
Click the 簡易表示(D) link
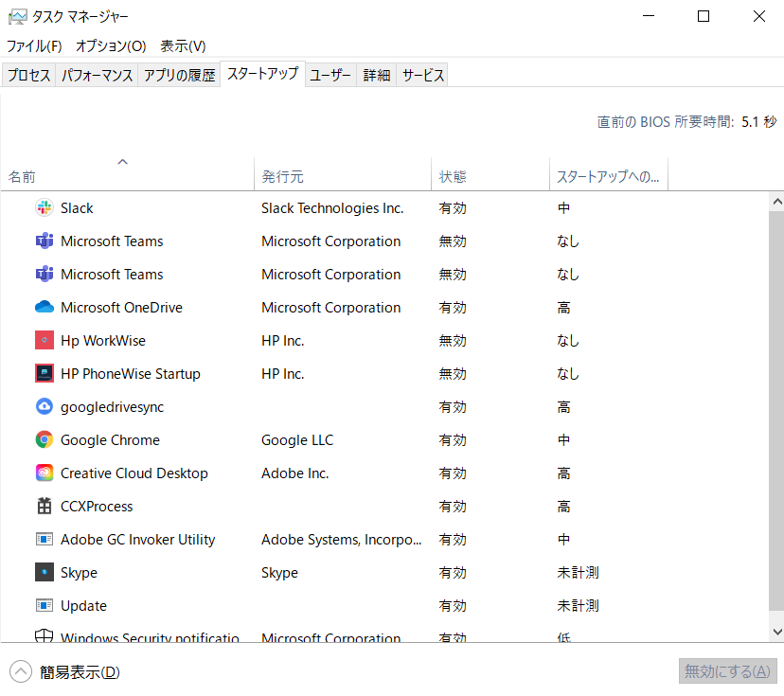[80, 672]
